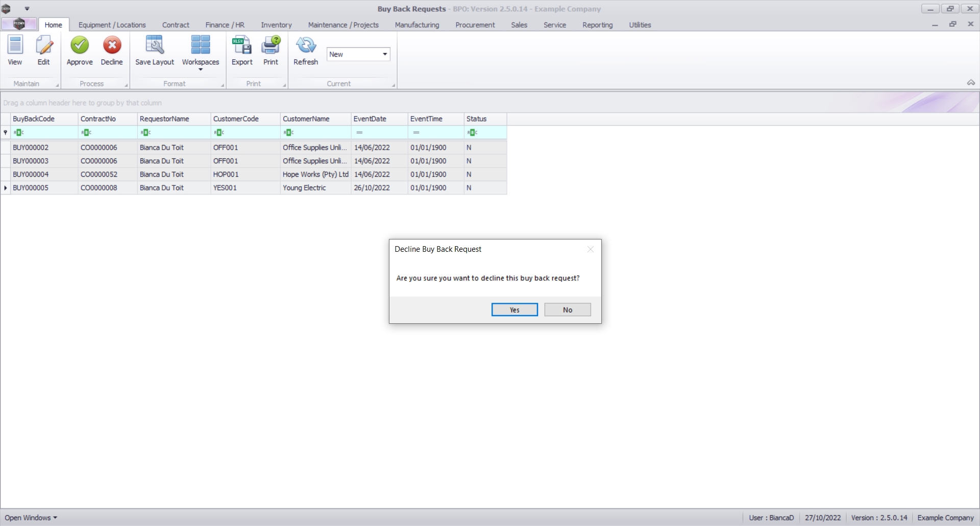Open the Inventory tab
980x526 pixels.
276,25
